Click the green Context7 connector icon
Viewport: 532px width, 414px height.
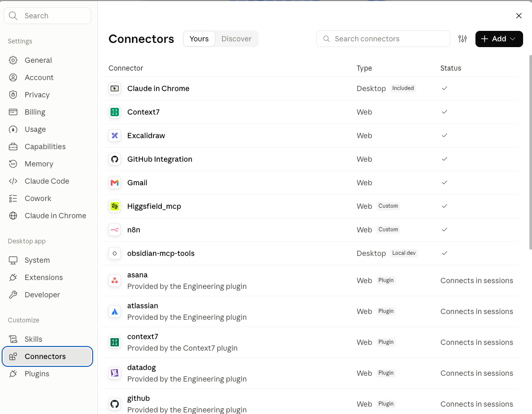(x=115, y=112)
